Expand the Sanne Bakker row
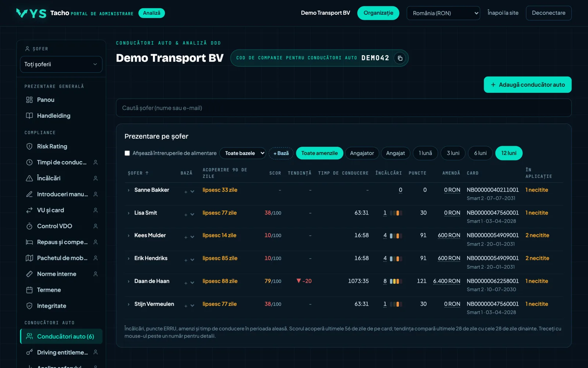 point(129,190)
